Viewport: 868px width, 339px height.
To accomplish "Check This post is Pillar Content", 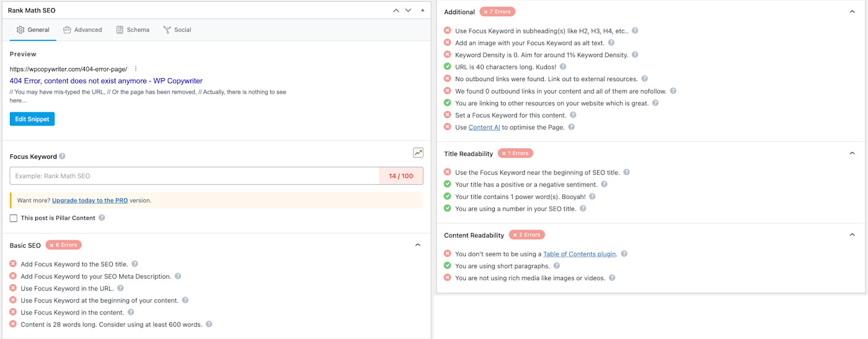I will click(14, 218).
